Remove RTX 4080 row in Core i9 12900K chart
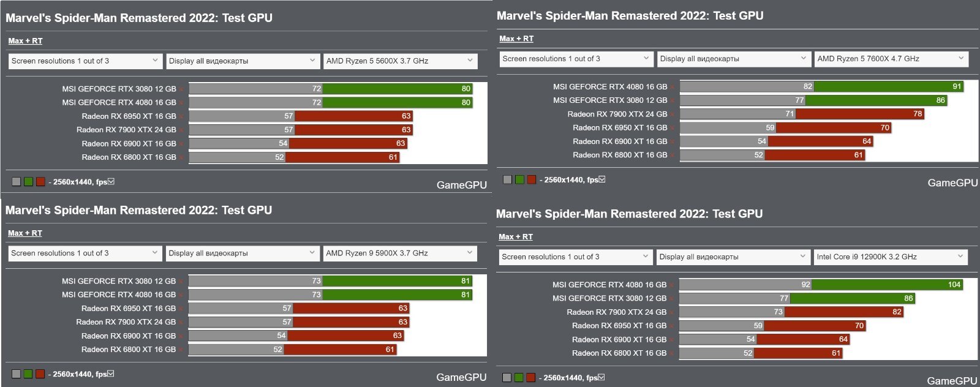Image resolution: width=980 pixels, height=387 pixels. (x=672, y=285)
